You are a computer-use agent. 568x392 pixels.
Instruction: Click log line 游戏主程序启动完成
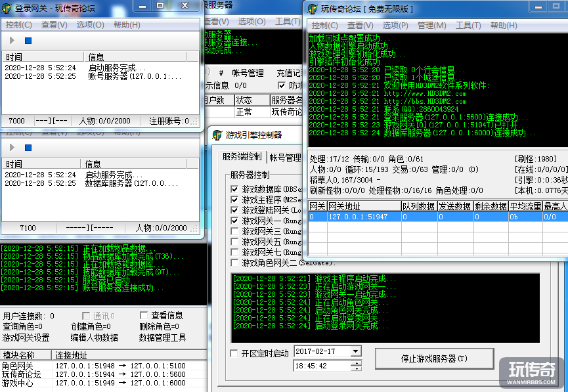[315, 278]
